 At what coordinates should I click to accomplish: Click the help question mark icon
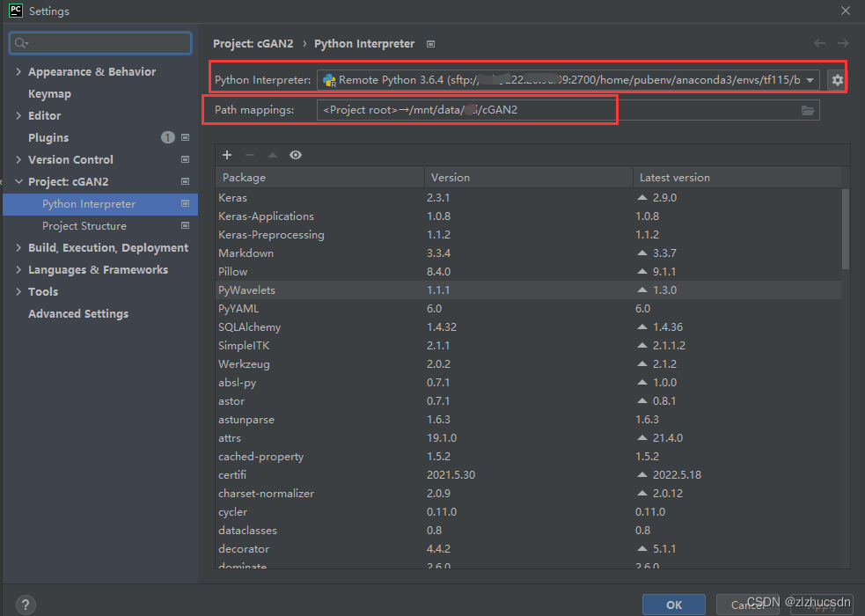(x=26, y=605)
